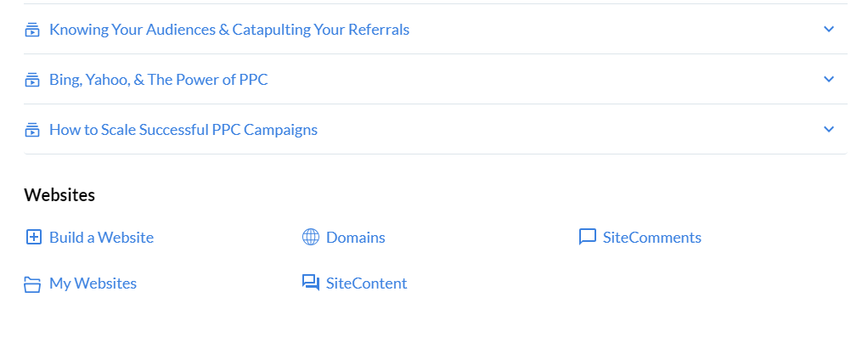This screenshot has width=868, height=348.
Task: Open Bing, Yahoo, & The Power of PPC
Action: pyautogui.click(x=158, y=80)
